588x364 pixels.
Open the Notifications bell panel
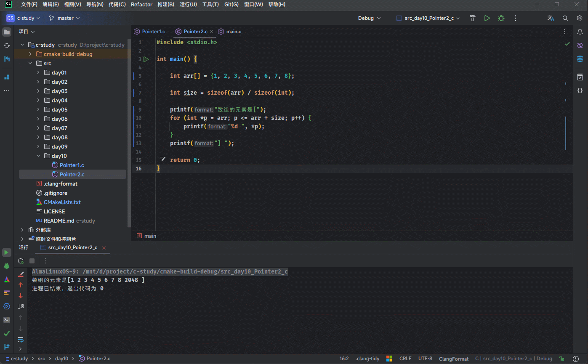point(580,32)
